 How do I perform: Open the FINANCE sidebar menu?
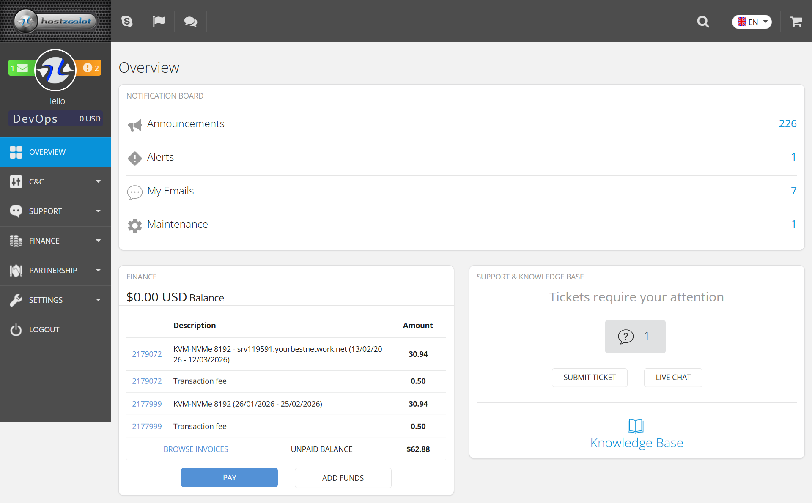click(x=55, y=241)
